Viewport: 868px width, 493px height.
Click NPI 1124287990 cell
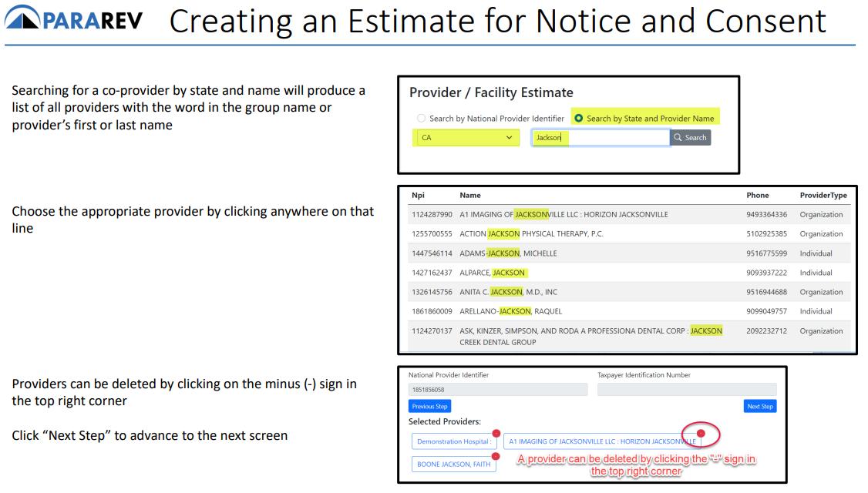point(432,215)
